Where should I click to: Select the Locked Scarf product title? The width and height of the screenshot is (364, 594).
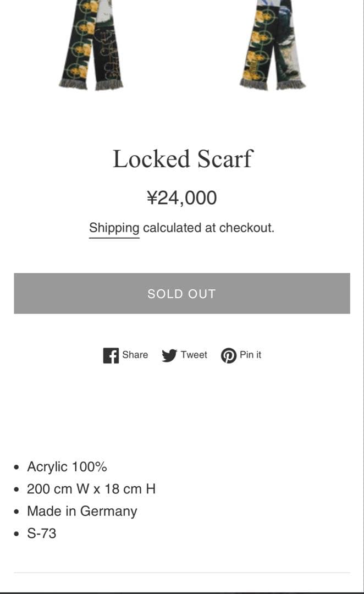182,159
